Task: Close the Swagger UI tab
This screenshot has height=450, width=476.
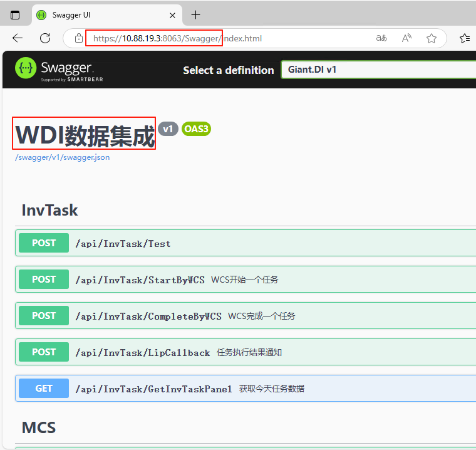Action: [173, 15]
